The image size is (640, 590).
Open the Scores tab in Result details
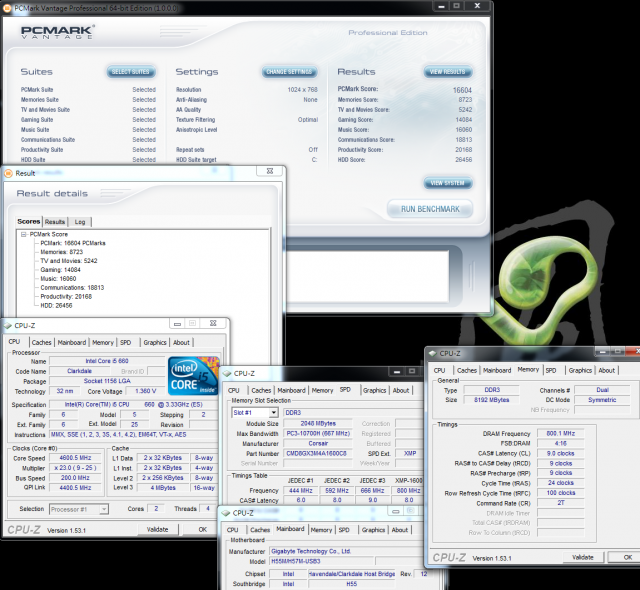[29, 222]
